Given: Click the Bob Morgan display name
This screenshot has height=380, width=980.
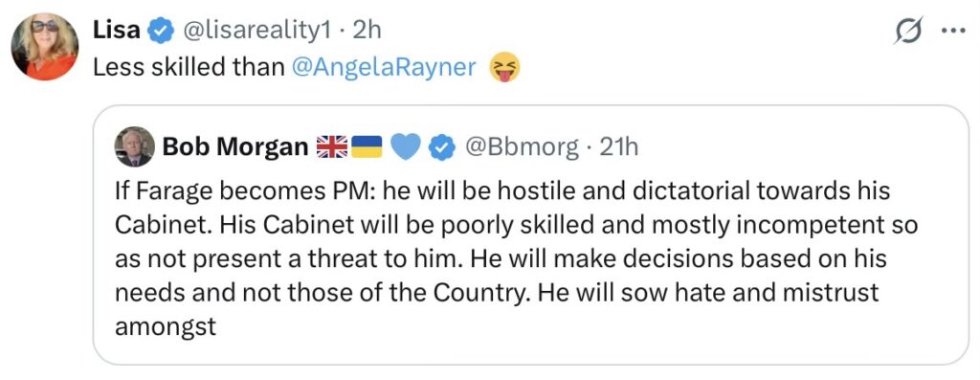Looking at the screenshot, I should click(235, 146).
